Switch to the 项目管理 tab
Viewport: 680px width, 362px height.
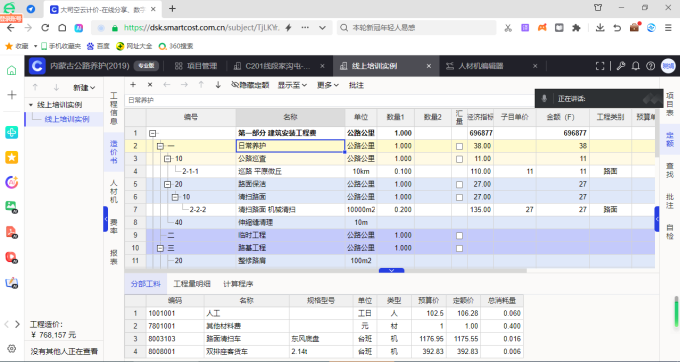point(196,66)
